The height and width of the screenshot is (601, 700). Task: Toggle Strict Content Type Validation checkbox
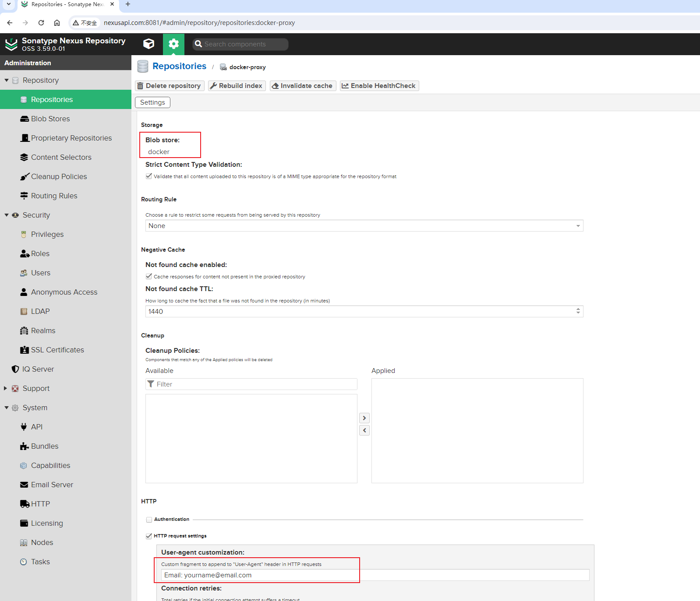[149, 176]
